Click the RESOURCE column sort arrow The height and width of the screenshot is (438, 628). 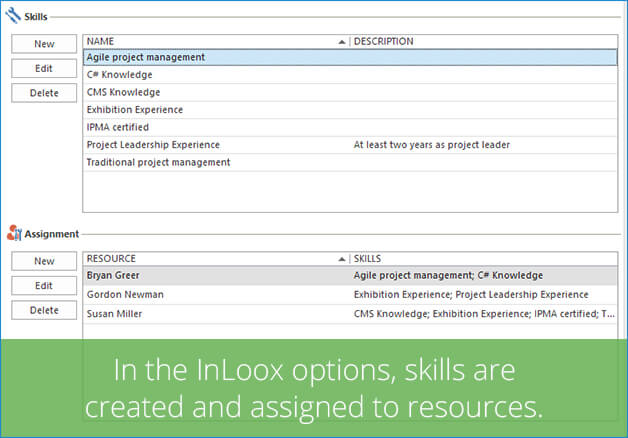point(342,259)
